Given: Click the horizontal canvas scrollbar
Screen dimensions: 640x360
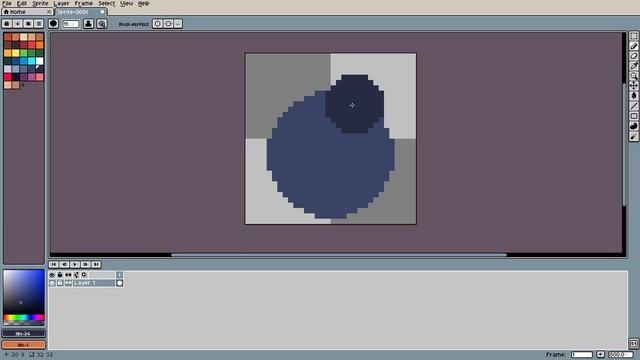Looking at the screenshot, I should coord(339,255).
